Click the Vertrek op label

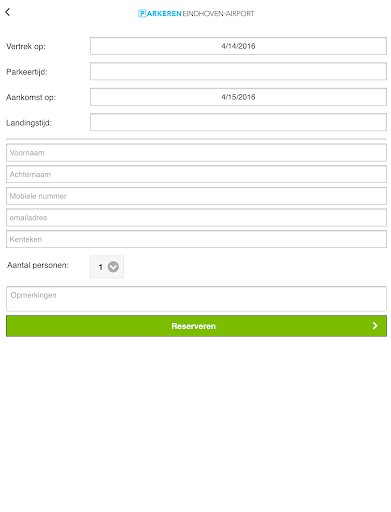26,46
